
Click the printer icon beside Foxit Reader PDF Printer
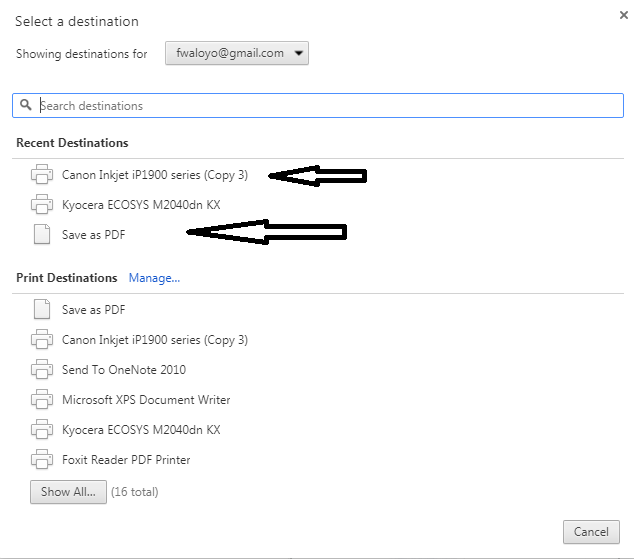[x=42, y=460]
